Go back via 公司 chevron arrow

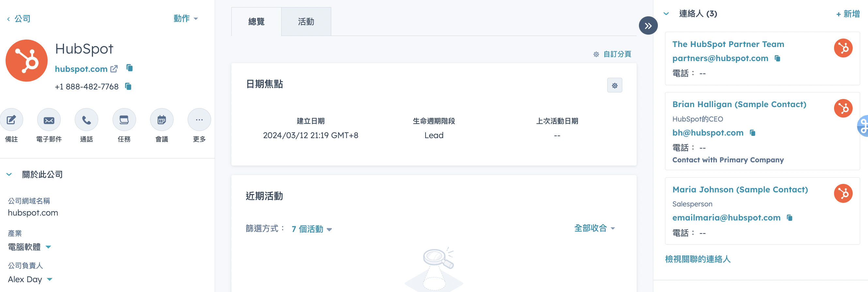(8, 19)
